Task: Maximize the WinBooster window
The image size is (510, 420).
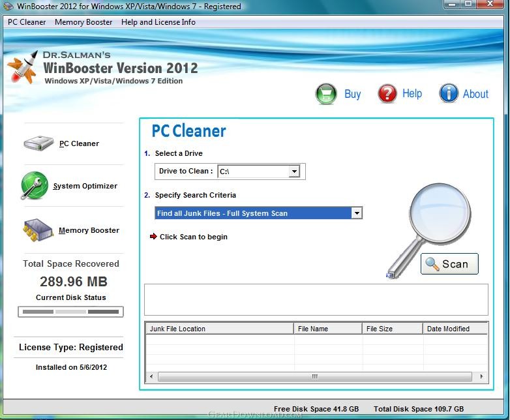Action: pyautogui.click(x=468, y=4)
